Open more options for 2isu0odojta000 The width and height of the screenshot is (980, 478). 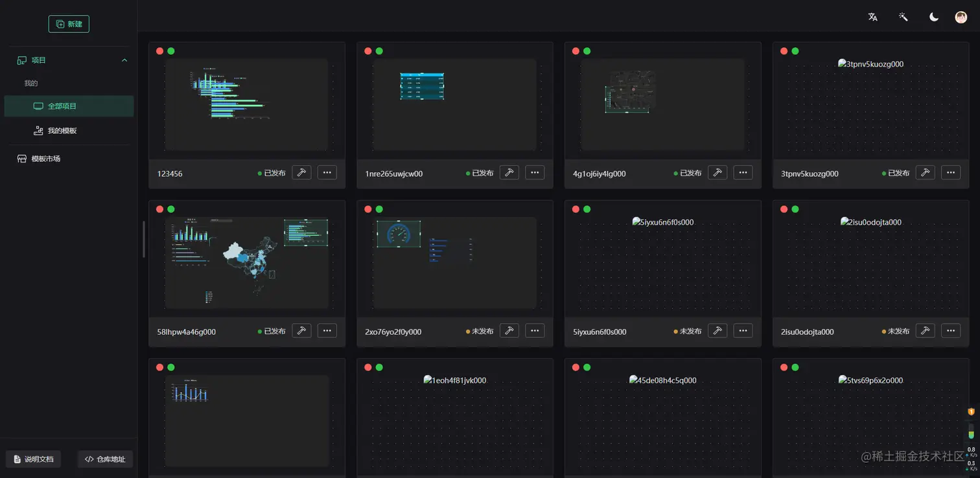(x=951, y=330)
